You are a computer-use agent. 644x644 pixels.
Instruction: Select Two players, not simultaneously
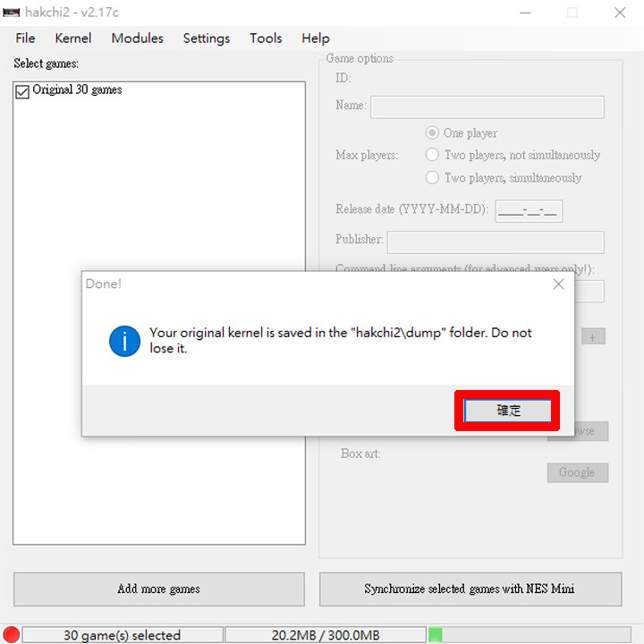(x=433, y=156)
